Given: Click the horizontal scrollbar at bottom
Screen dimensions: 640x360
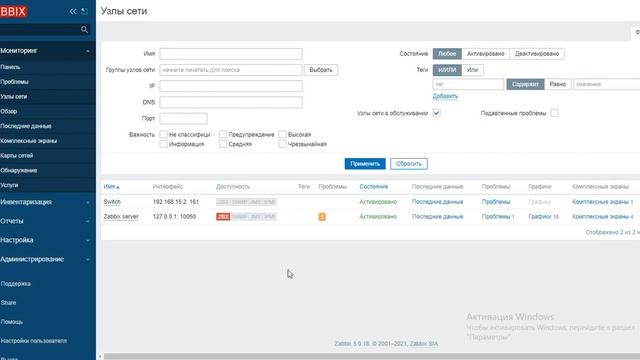Looking at the screenshot, I should point(371,356).
